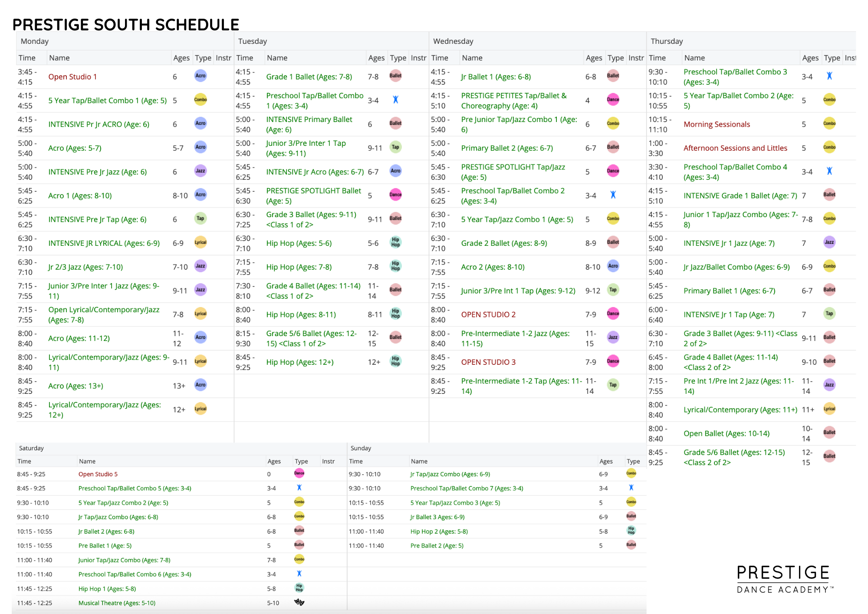The image size is (868, 614).
Task: Click the Monday Ages column header
Action: point(181,58)
